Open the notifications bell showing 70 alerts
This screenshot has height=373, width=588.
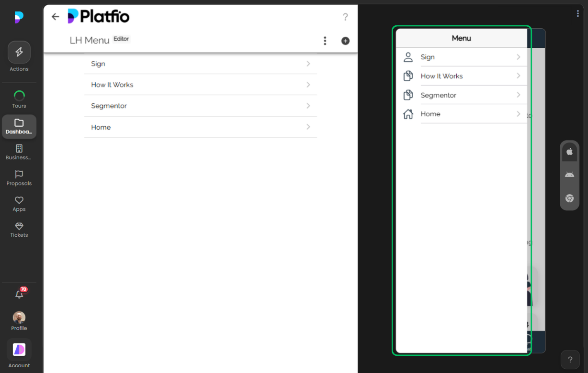(x=19, y=294)
